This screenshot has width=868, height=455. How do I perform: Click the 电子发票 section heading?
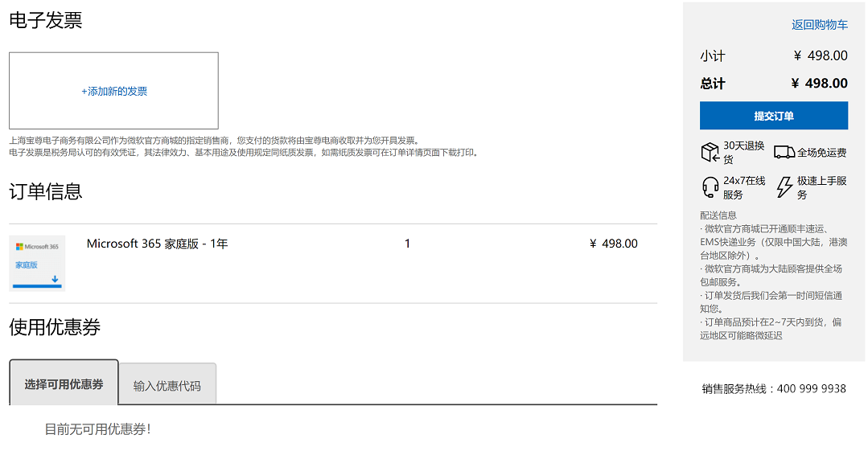click(46, 21)
